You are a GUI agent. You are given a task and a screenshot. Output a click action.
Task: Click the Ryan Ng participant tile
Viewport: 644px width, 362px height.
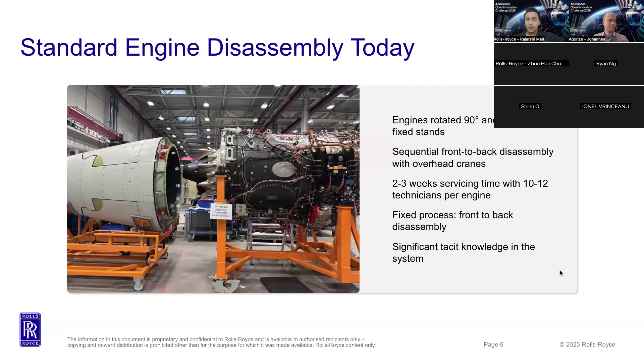pyautogui.click(x=606, y=64)
